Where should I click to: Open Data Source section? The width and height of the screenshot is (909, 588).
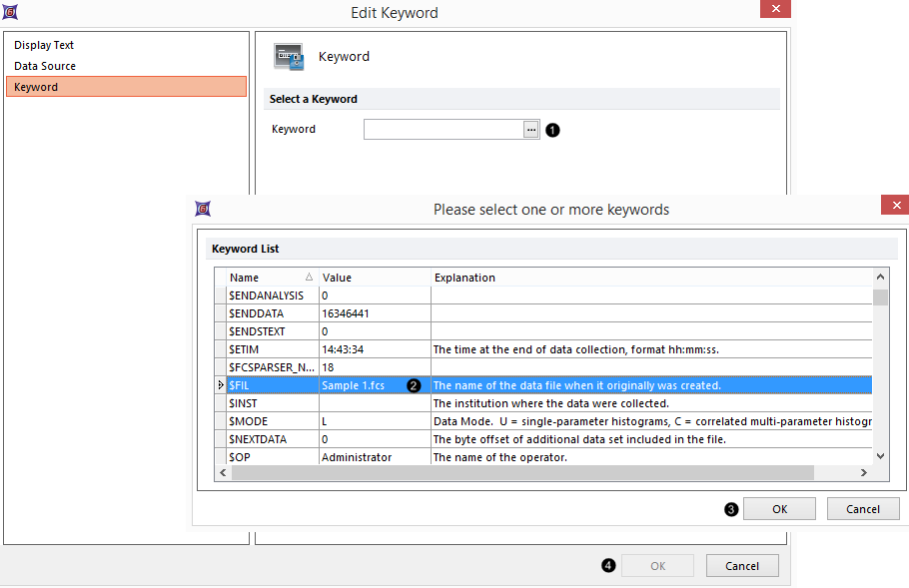[45, 66]
